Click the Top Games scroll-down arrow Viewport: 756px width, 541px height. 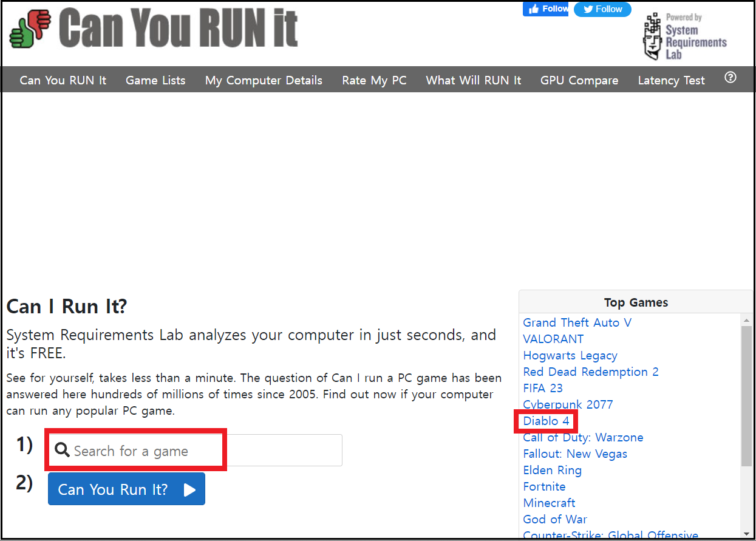pyautogui.click(x=747, y=534)
